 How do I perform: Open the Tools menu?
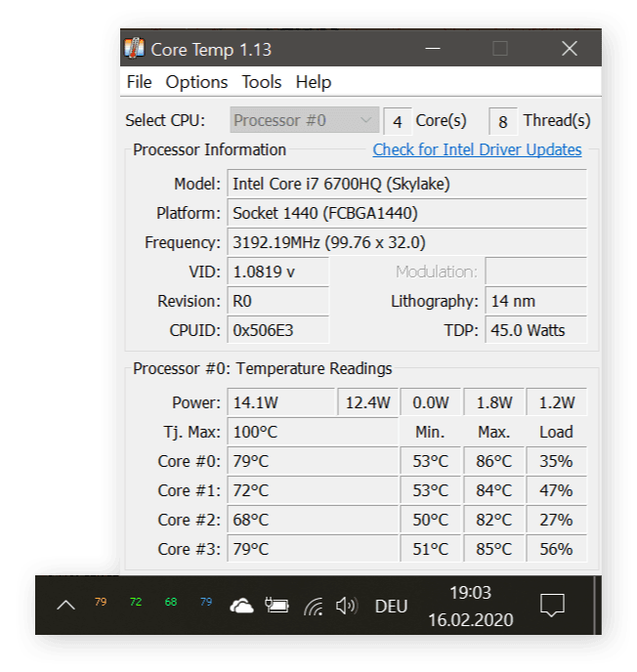click(262, 82)
